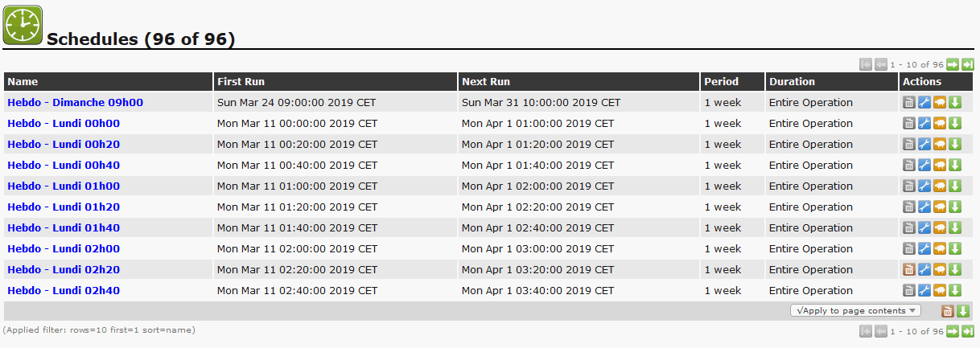The height and width of the screenshot is (348, 980).
Task: Edit Hebdo - Lundi 00h00 with wrench icon
Action: click(924, 124)
